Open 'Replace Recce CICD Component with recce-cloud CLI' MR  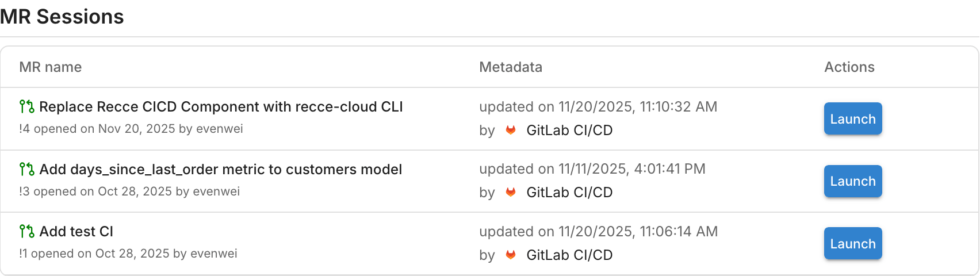point(221,106)
